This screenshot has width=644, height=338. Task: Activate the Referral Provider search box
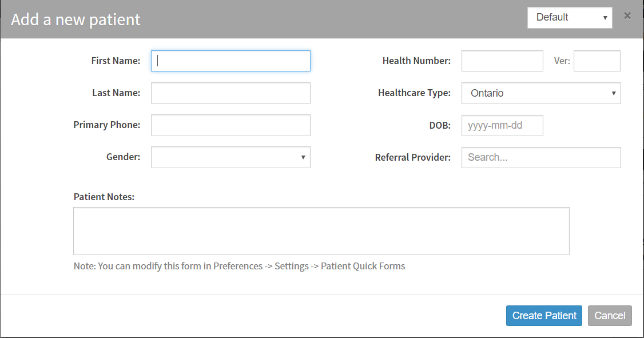(540, 157)
